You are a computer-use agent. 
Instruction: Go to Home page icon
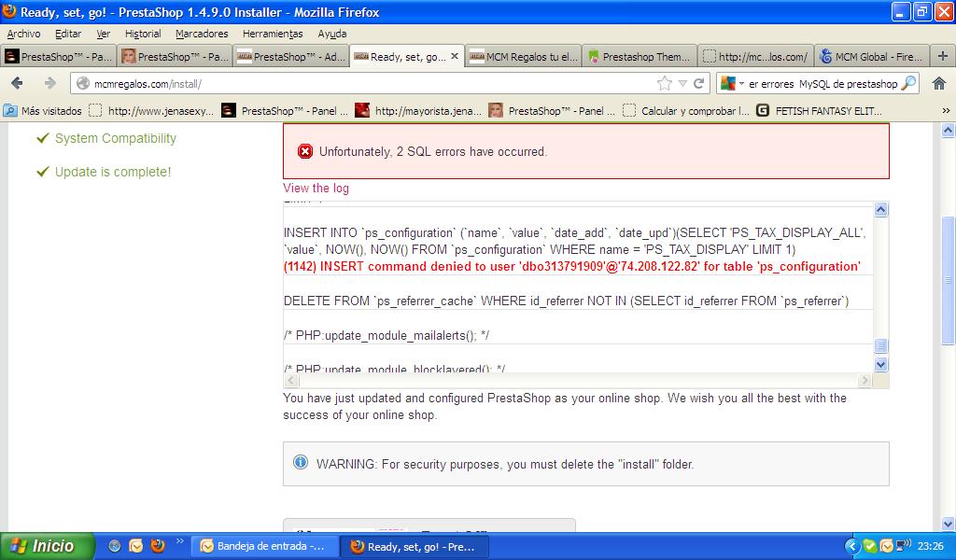[939, 83]
